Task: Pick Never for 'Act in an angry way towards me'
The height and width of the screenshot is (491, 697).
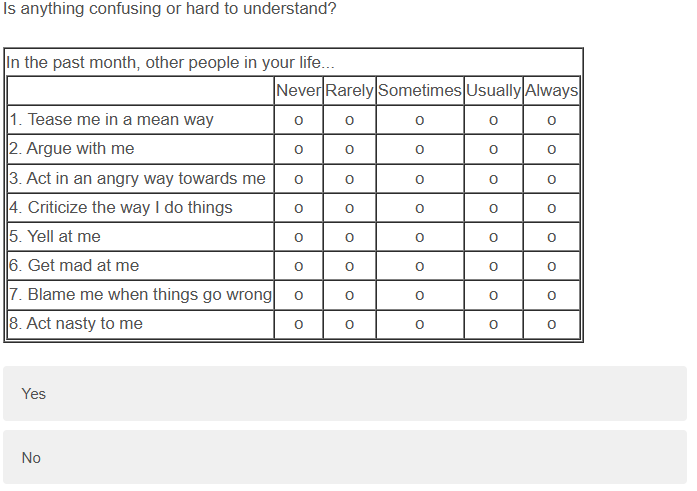Action: [x=298, y=179]
